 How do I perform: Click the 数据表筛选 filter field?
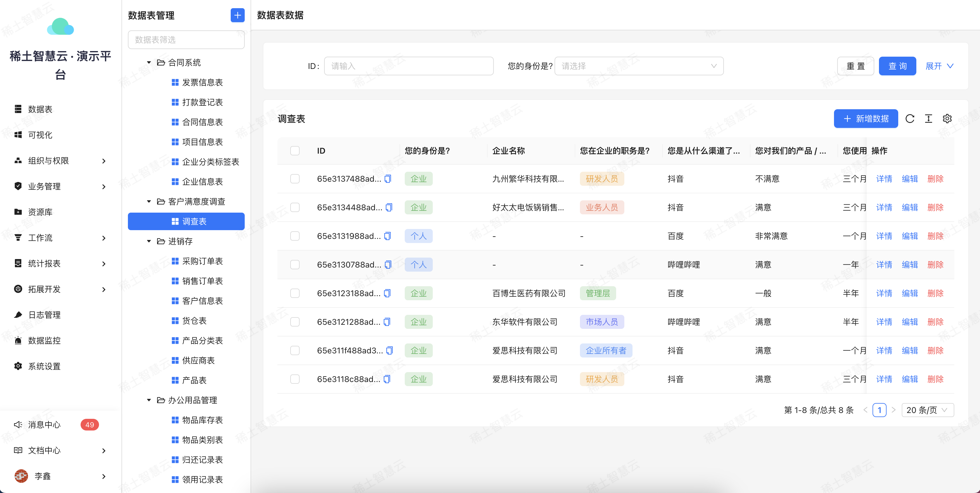click(x=186, y=40)
